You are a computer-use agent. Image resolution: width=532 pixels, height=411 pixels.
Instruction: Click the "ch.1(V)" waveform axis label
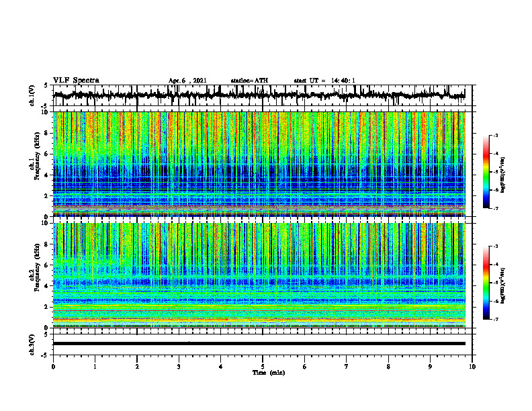[x=32, y=95]
